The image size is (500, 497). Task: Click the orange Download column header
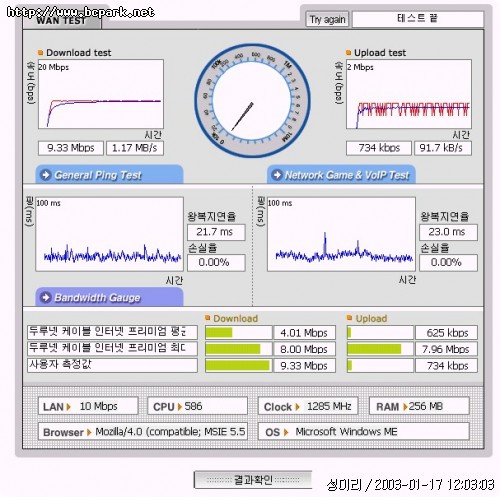coord(235,319)
